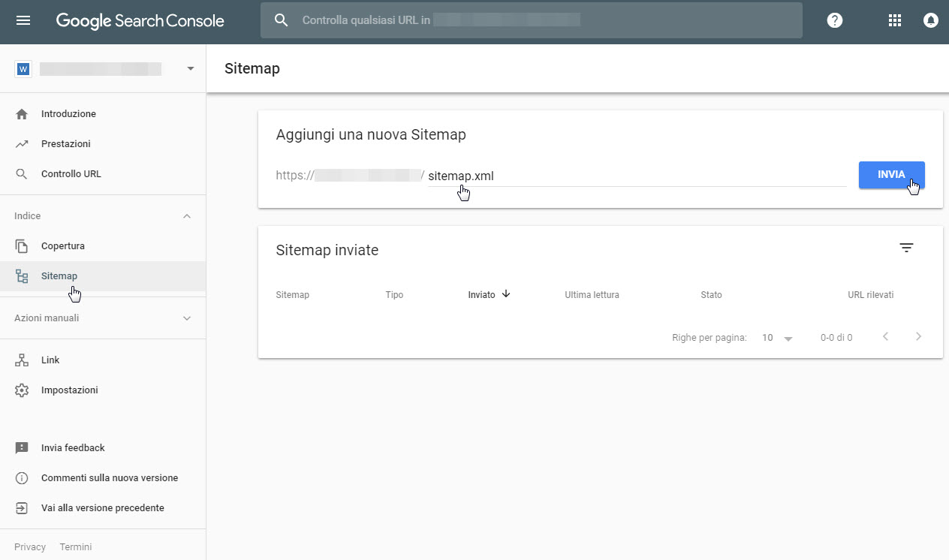
Task: Open the Help question mark icon
Action: tap(835, 20)
